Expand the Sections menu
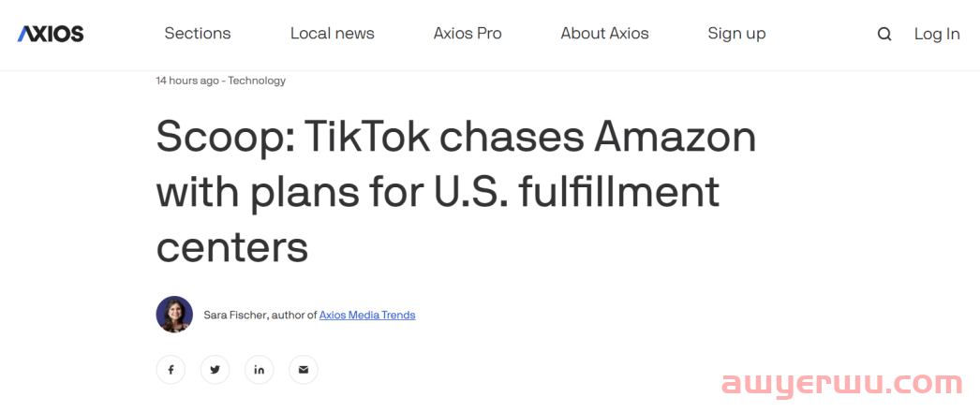The image size is (980, 412). coord(198,34)
